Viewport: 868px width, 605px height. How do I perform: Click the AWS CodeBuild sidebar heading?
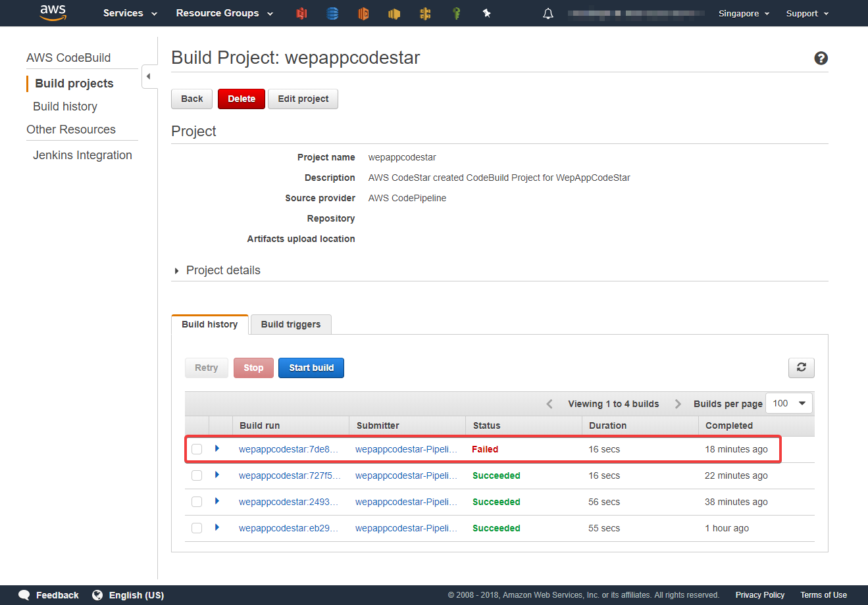click(68, 58)
